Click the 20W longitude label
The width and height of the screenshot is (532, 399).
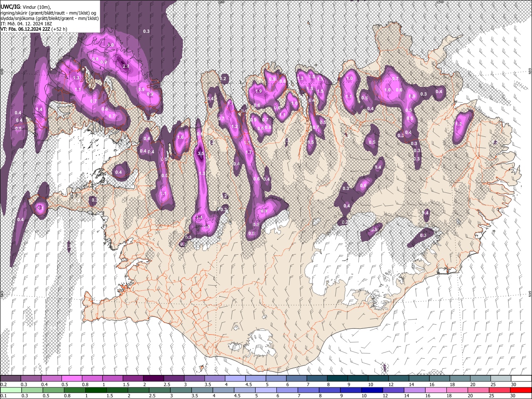tap(222, 2)
